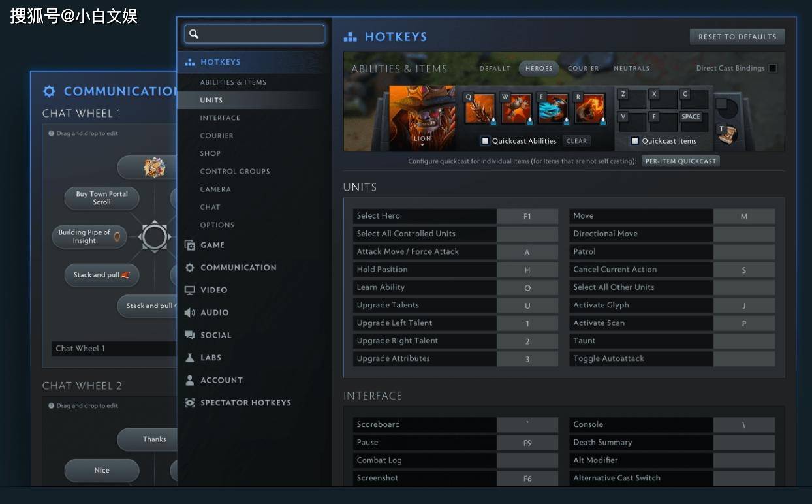The width and height of the screenshot is (812, 504).
Task: Click the settings search field
Action: click(x=254, y=33)
